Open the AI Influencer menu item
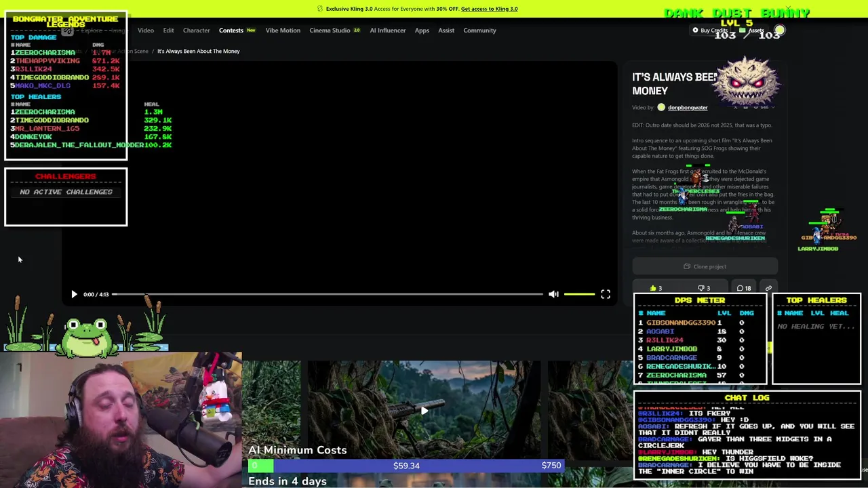868x488 pixels. [x=387, y=30]
